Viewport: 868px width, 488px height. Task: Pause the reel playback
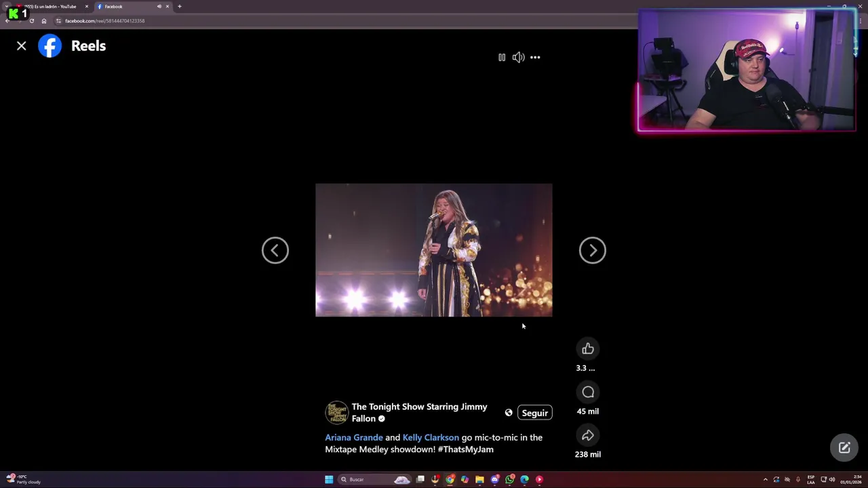click(502, 58)
